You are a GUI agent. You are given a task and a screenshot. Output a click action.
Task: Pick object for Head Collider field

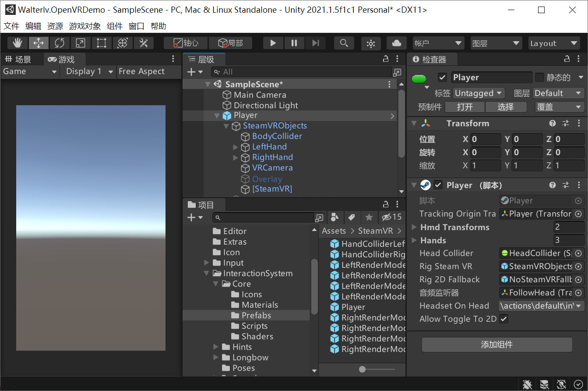(x=578, y=253)
